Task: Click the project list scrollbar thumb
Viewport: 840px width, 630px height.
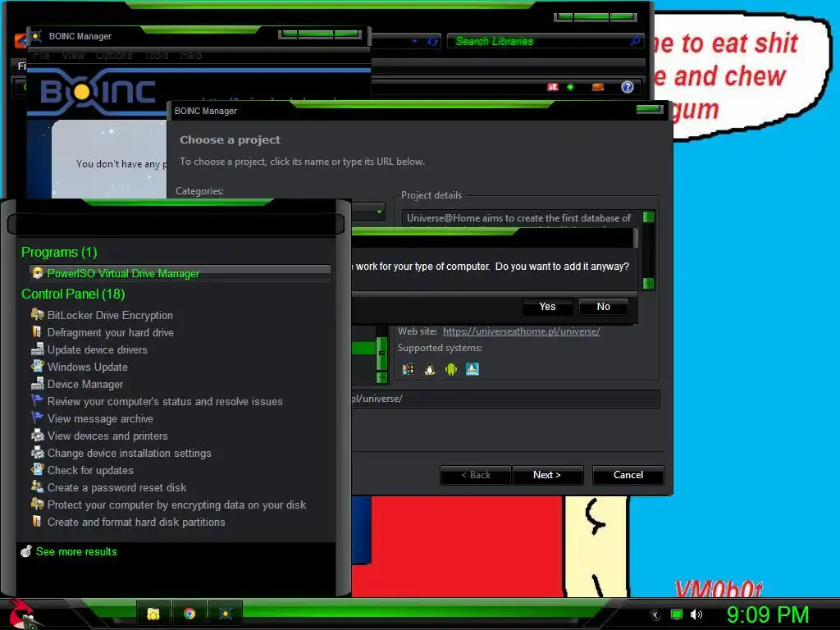Action: click(x=381, y=353)
